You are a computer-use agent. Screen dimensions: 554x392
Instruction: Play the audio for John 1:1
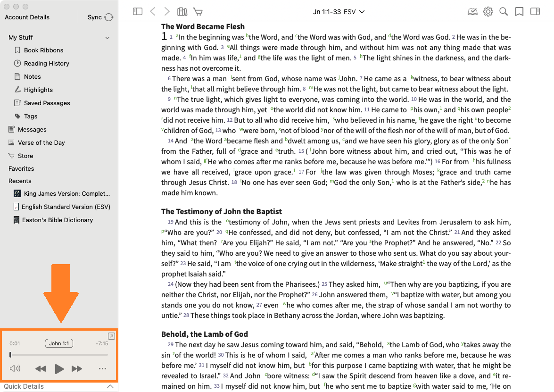[59, 369]
